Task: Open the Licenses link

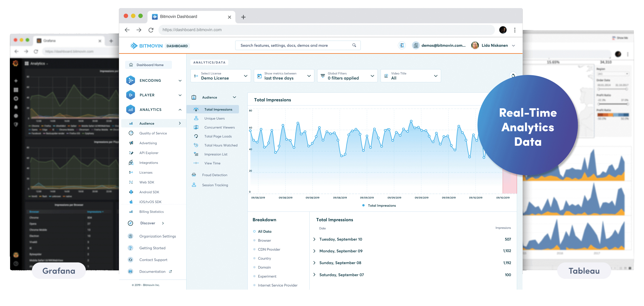Action: tap(146, 172)
